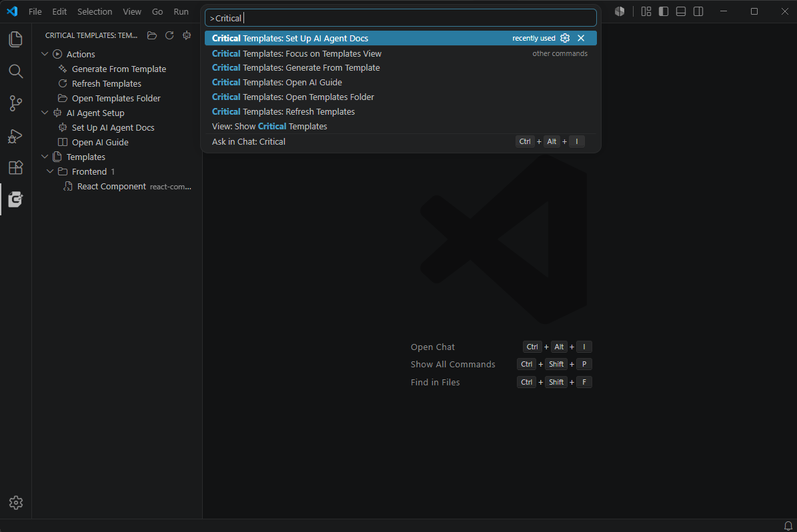Click Open Templates Folder in sidebar
The height and width of the screenshot is (532, 797).
pyautogui.click(x=117, y=99)
